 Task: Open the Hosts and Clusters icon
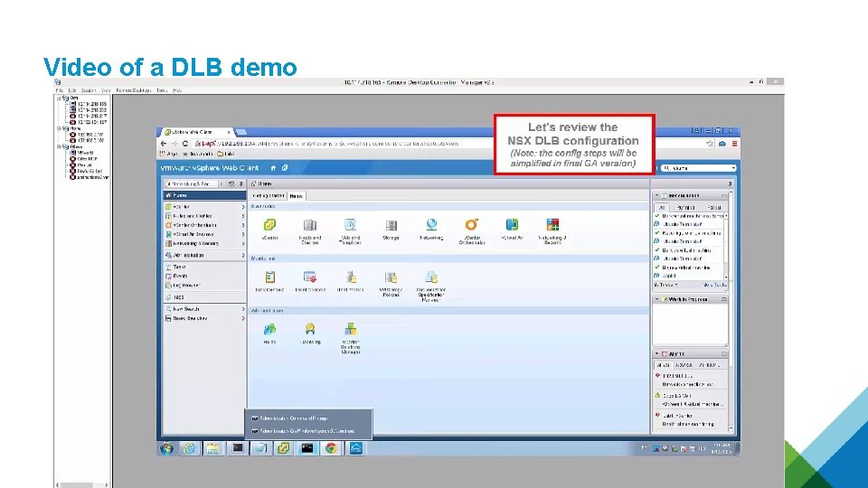coord(310,225)
